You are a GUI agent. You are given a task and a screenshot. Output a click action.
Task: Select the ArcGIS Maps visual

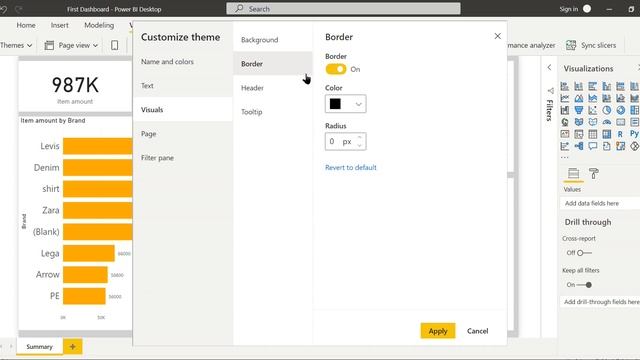click(x=620, y=146)
